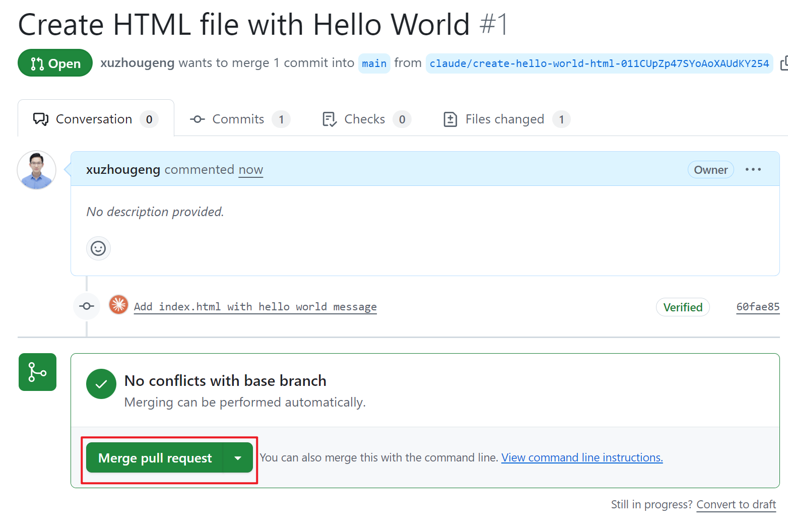This screenshot has height=532, width=788.
Task: Click the commit node icon in timeline
Action: click(x=87, y=306)
